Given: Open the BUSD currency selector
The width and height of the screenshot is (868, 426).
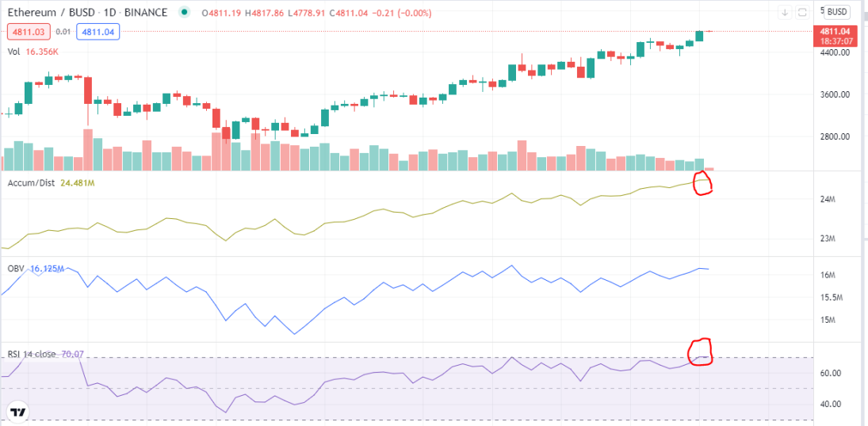Looking at the screenshot, I should click(x=836, y=12).
